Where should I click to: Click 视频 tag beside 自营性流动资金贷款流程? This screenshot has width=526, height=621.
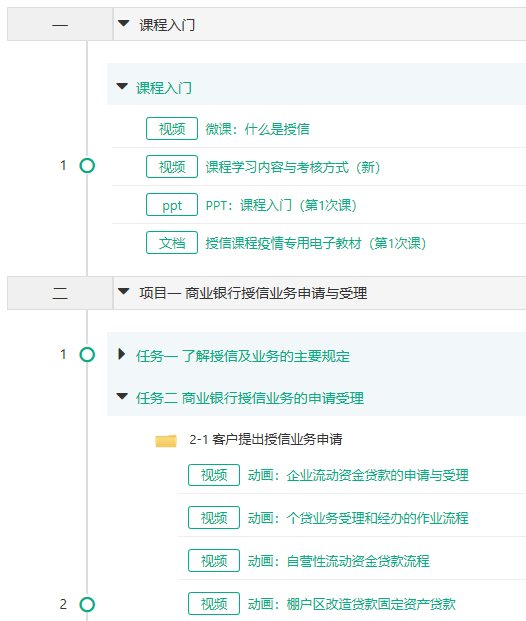pyautogui.click(x=214, y=561)
